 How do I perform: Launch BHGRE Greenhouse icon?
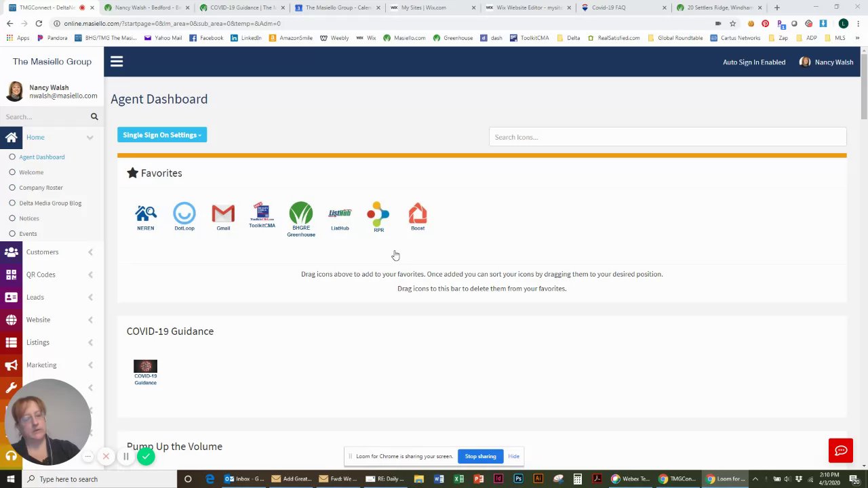(x=300, y=220)
